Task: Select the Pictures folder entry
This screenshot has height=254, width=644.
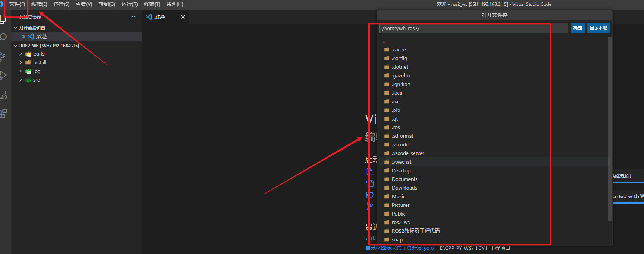Action: pyautogui.click(x=494, y=205)
